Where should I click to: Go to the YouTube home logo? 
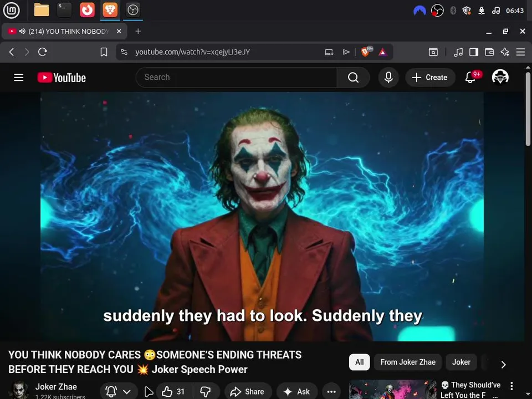pos(62,78)
